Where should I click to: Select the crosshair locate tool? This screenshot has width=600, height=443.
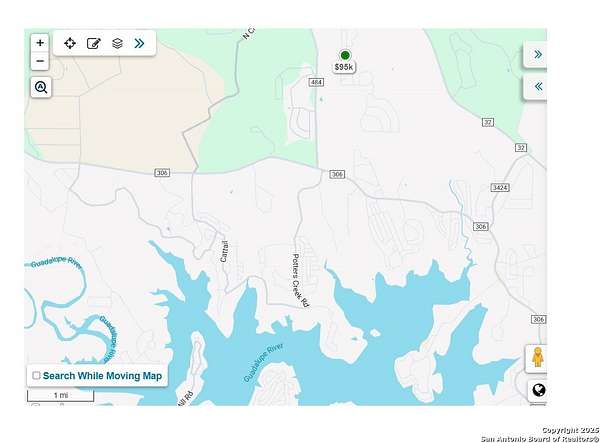click(x=70, y=43)
